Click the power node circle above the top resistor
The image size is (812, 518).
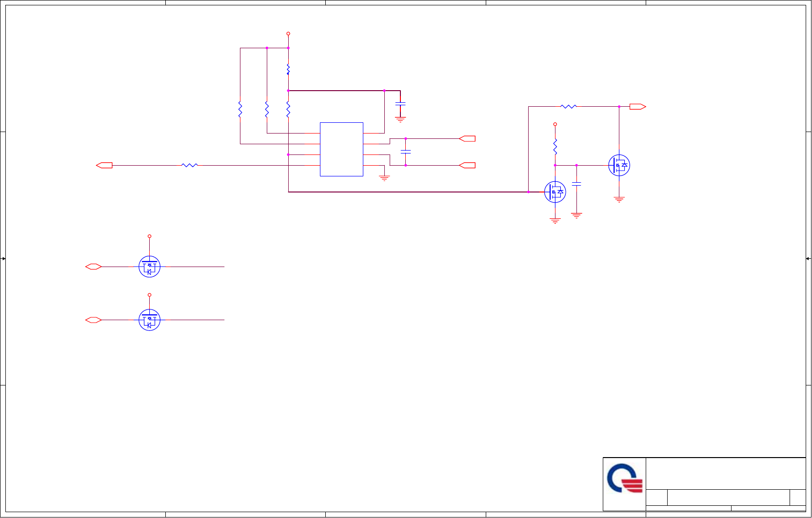[288, 34]
